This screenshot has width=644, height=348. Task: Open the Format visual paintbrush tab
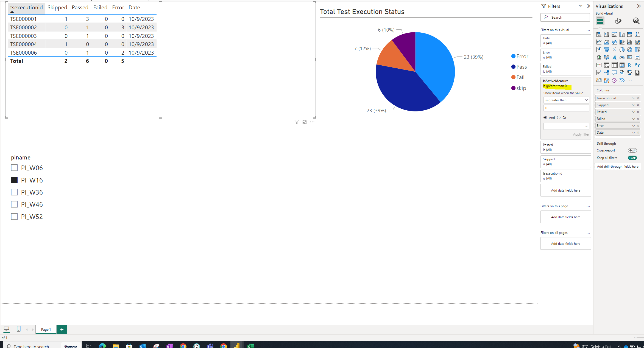coord(618,21)
